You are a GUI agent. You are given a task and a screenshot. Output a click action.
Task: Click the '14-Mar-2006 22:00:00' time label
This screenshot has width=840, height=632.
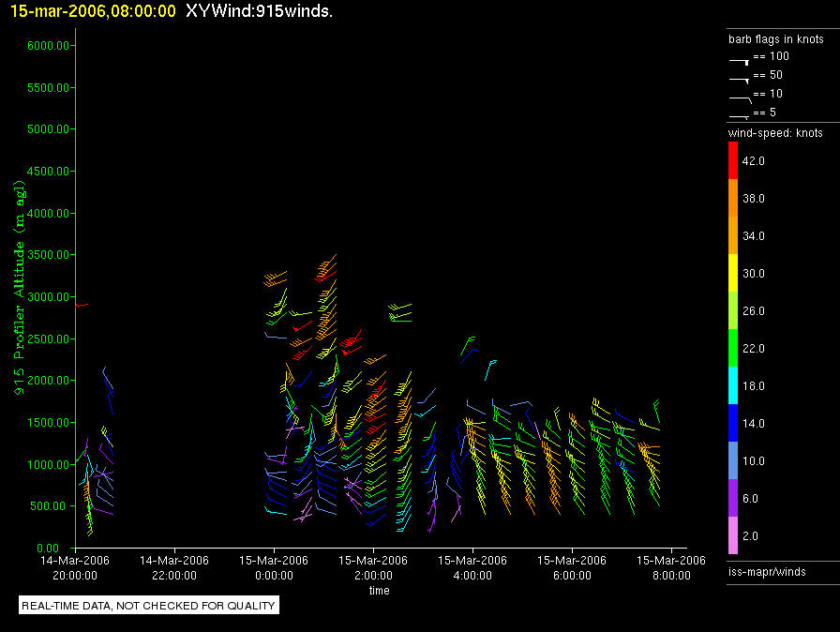pos(174,567)
